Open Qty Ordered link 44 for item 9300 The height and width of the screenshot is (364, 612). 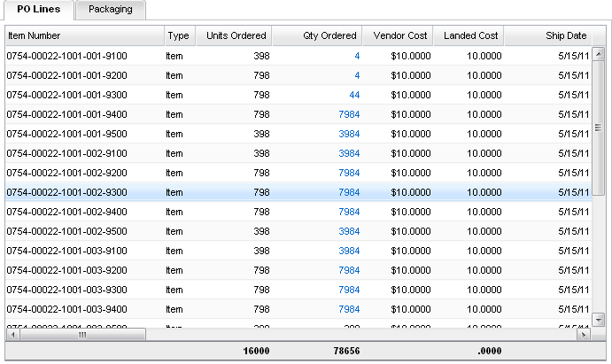(354, 94)
